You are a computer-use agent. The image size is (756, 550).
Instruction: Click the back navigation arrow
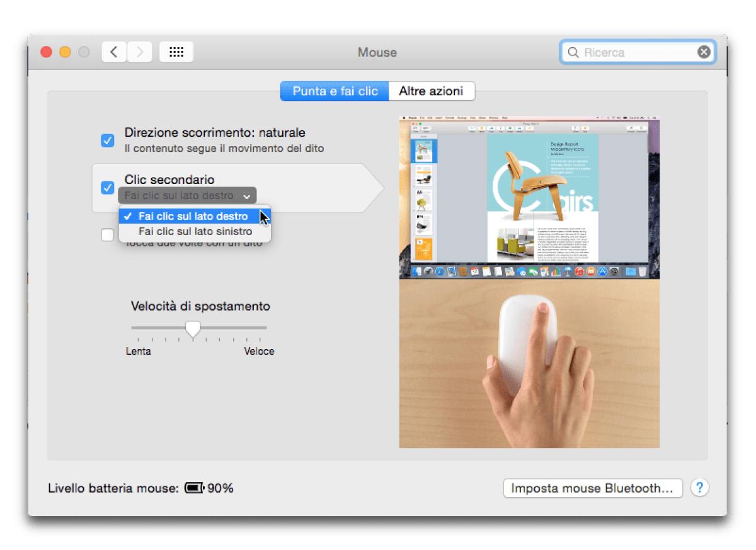tap(113, 52)
